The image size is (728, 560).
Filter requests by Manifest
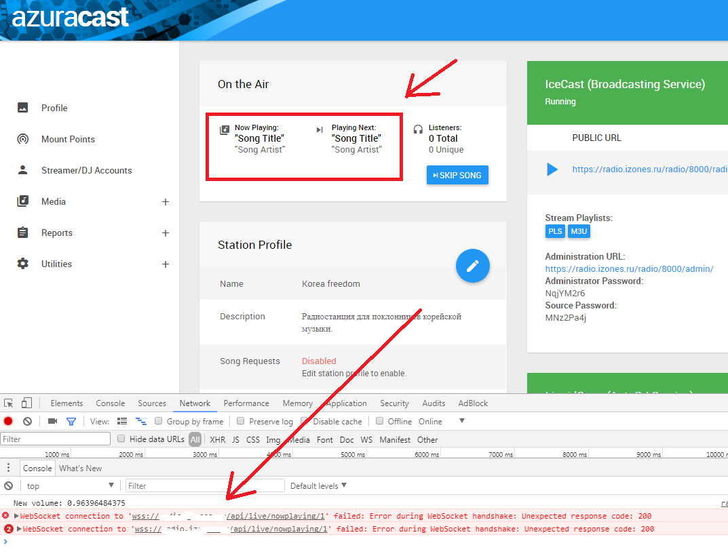(x=395, y=439)
